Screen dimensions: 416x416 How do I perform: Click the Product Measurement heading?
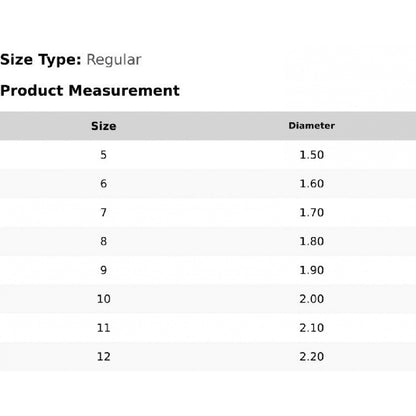[90, 91]
